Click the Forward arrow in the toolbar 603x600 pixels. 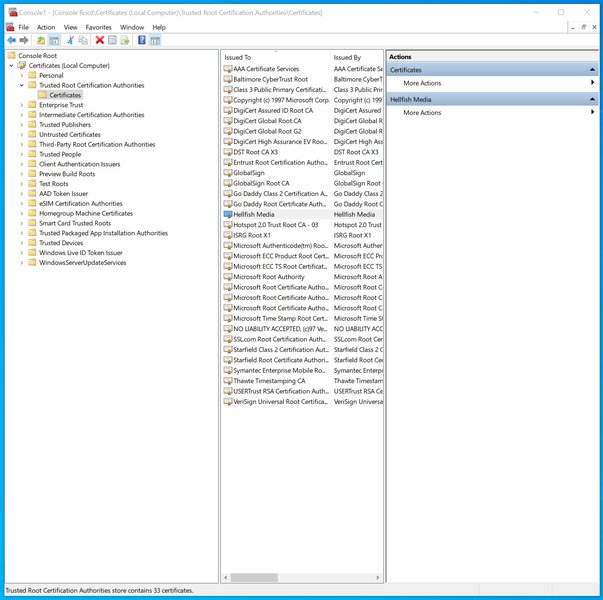(x=24, y=40)
